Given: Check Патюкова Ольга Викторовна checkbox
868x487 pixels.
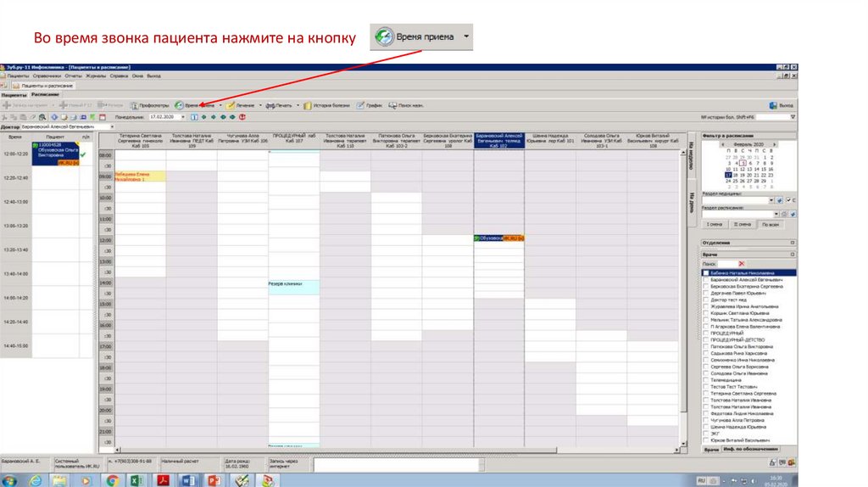Looking at the screenshot, I should tap(706, 347).
